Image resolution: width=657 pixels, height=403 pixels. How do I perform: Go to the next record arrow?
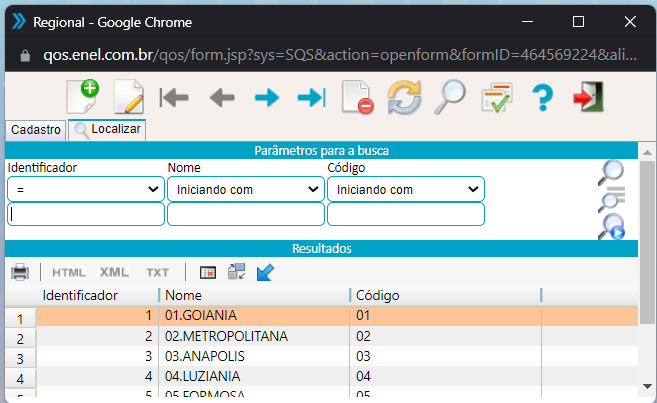coord(266,97)
